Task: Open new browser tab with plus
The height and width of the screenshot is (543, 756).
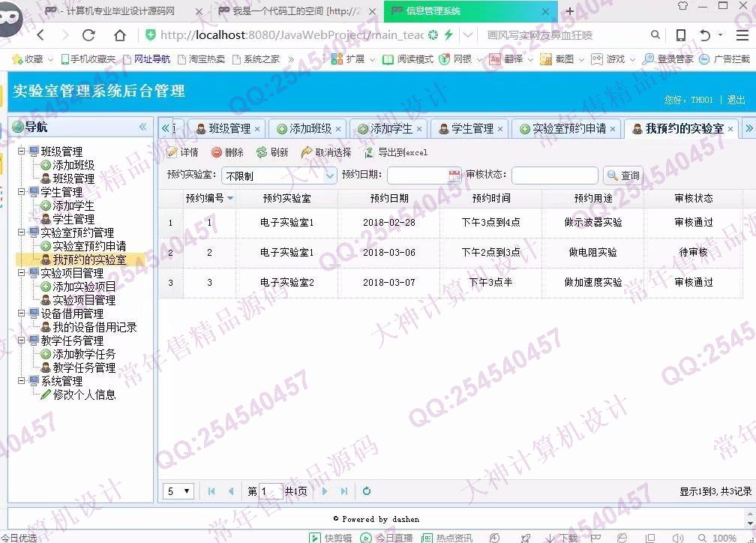Action: (x=569, y=11)
